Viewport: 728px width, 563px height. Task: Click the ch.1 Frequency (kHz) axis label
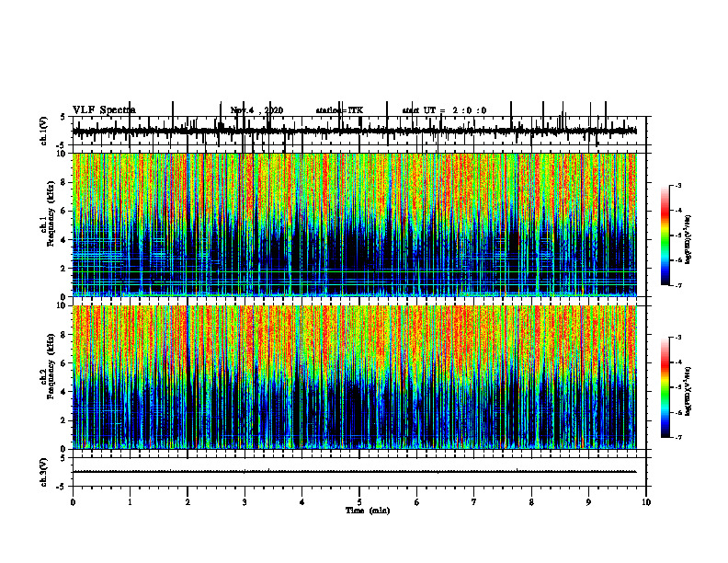tap(48, 212)
